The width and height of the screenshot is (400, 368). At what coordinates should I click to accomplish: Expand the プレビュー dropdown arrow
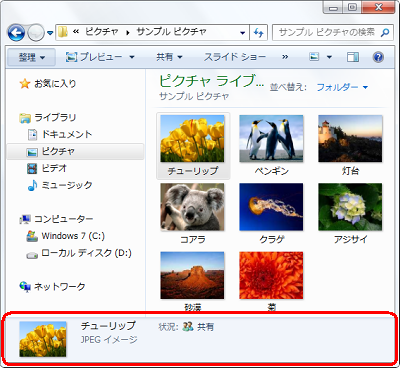(x=132, y=57)
